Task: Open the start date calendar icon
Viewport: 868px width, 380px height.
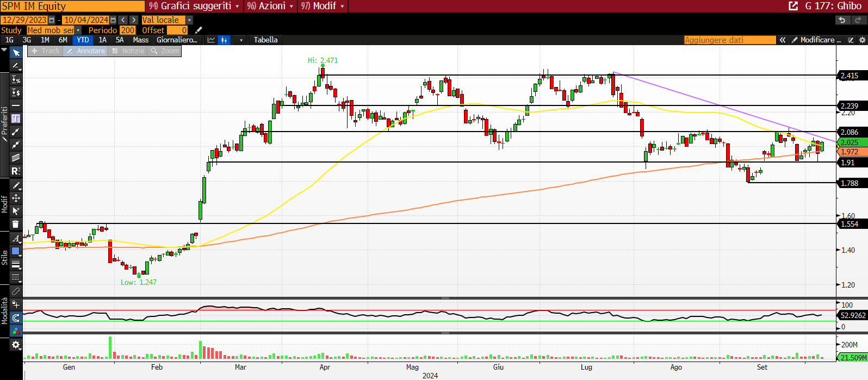Action: tap(52, 20)
